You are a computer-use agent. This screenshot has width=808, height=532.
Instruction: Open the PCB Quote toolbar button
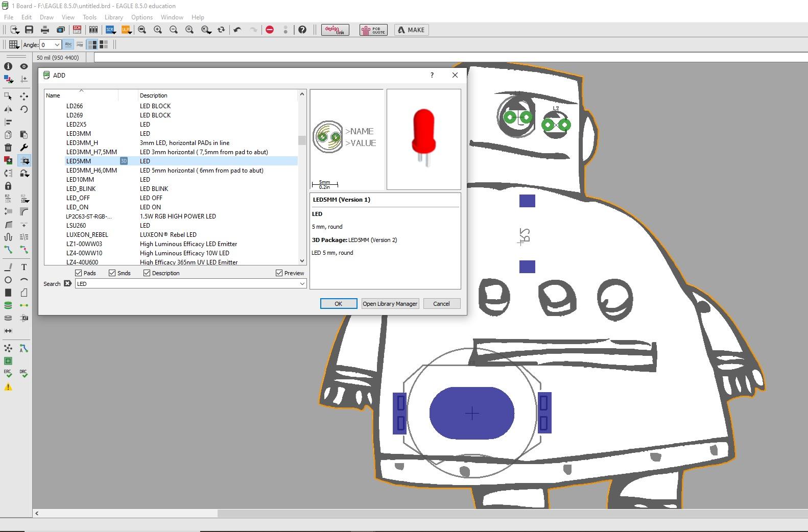pyautogui.click(x=373, y=30)
